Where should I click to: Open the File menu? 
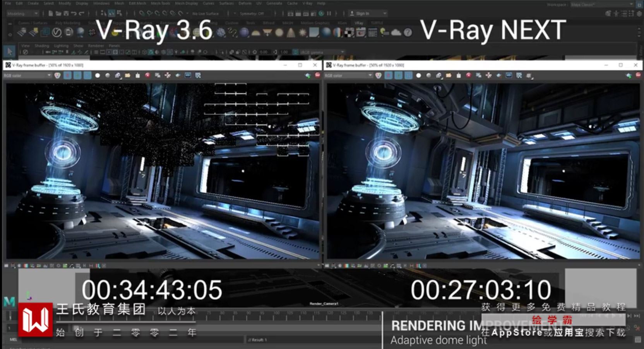[8, 3]
